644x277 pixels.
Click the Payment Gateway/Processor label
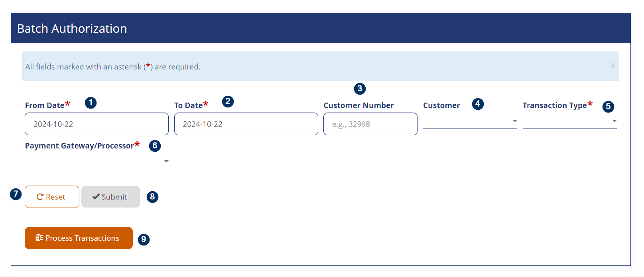click(x=82, y=145)
